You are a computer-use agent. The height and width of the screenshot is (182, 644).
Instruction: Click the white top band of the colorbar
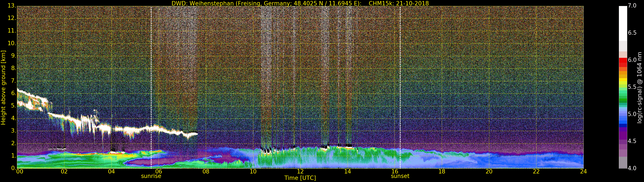(x=623, y=23)
